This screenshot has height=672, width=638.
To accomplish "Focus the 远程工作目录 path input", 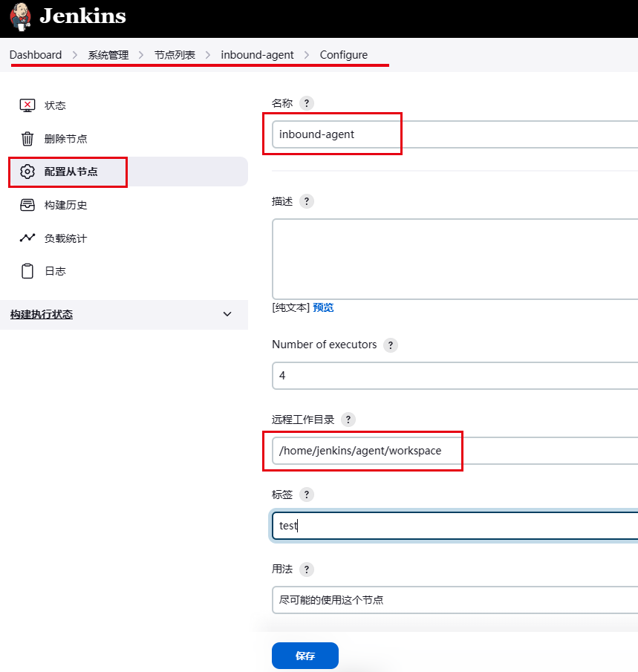I will point(455,450).
